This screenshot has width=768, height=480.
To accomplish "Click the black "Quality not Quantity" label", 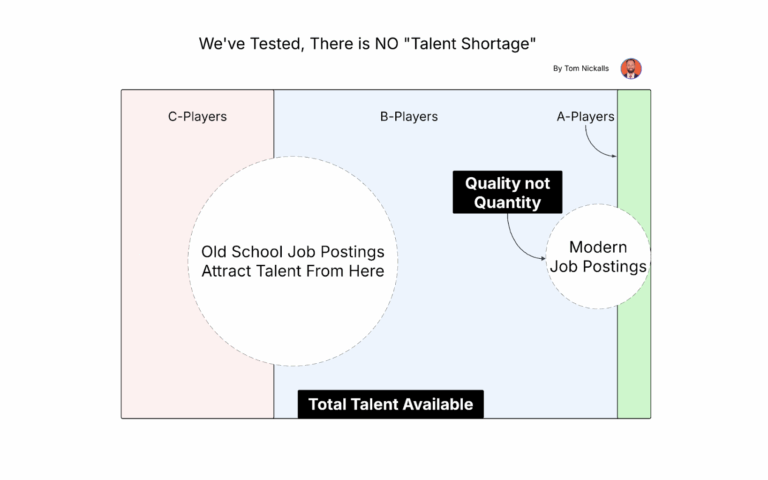I will (x=507, y=192).
